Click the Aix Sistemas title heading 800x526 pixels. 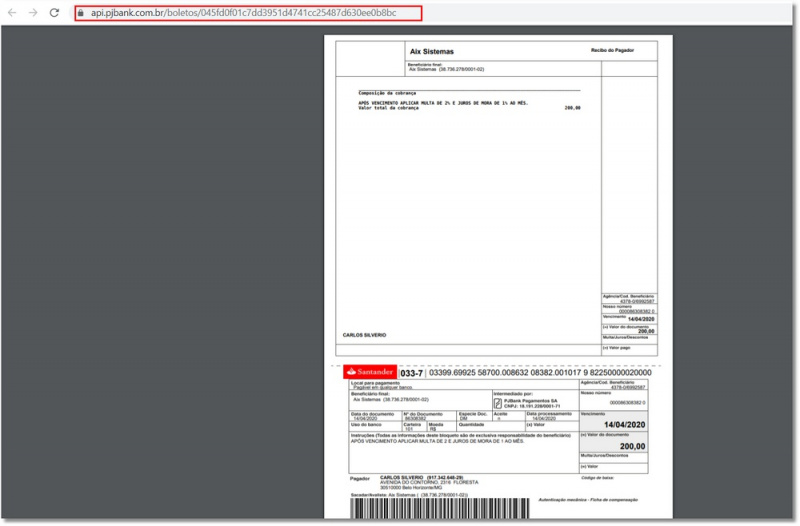(x=431, y=51)
